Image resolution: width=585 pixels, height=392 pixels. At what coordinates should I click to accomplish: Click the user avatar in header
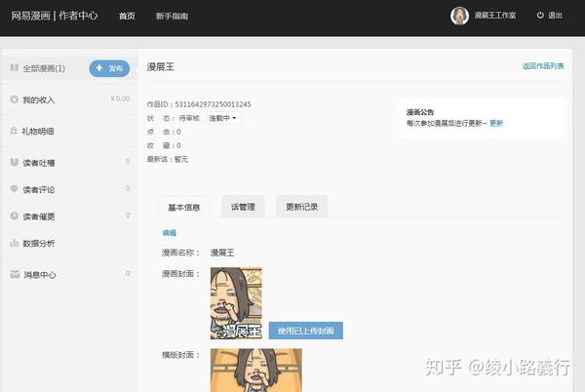[459, 16]
